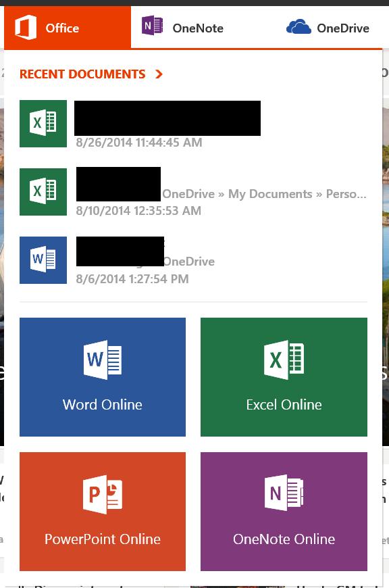Click the Word icon in Word Online tile
The width and height of the screenshot is (389, 588).
point(103,360)
